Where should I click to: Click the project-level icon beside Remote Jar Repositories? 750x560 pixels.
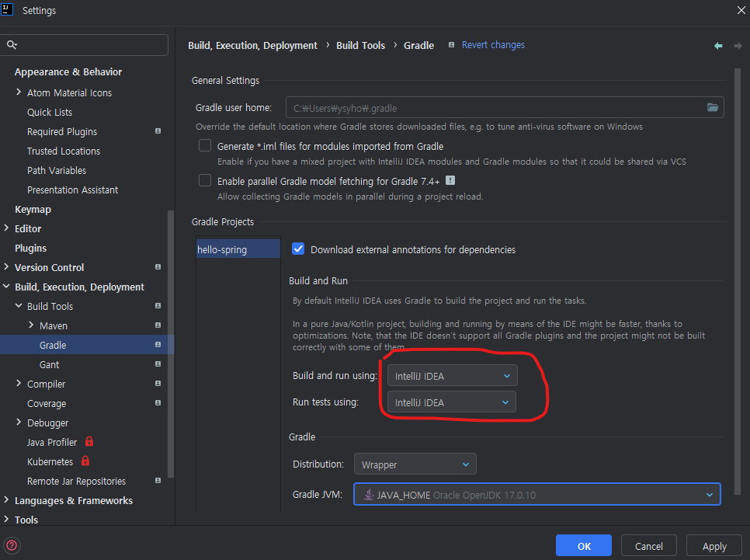click(158, 481)
